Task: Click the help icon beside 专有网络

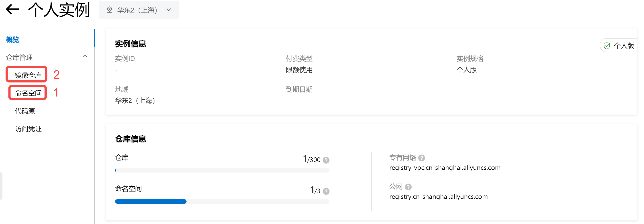Action: (421, 158)
